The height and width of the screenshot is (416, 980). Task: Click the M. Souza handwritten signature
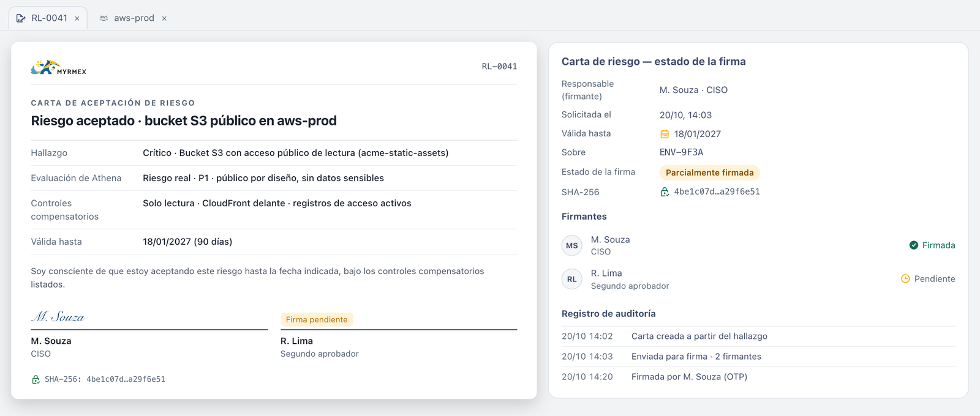58,316
